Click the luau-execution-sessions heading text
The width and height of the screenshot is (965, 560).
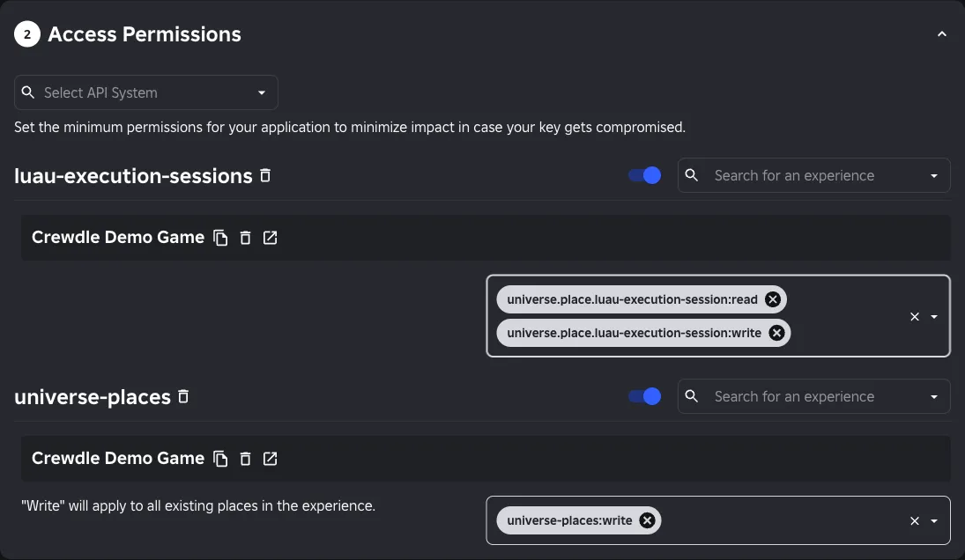coord(134,176)
